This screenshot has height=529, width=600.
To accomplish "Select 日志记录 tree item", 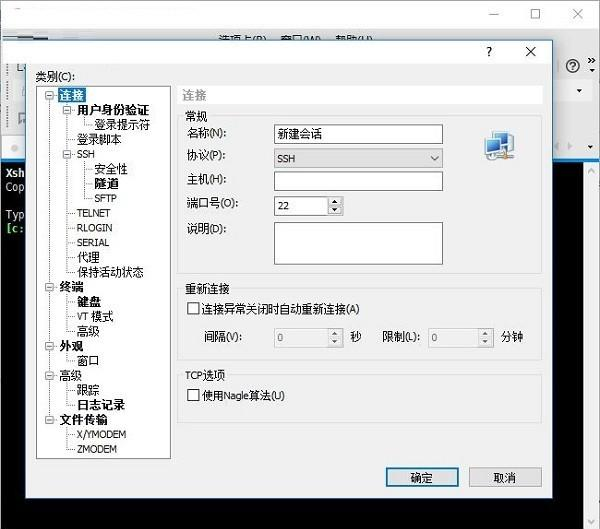I will point(101,405).
